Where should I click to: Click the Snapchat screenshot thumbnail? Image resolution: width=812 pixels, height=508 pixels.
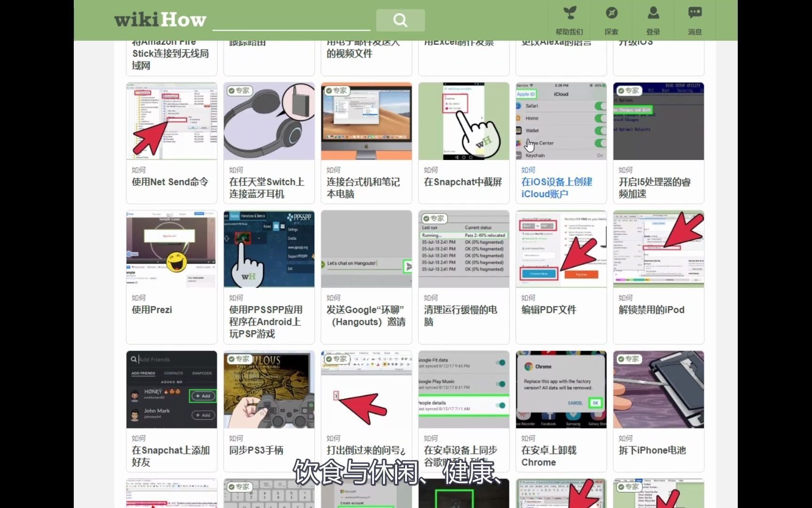tap(464, 121)
